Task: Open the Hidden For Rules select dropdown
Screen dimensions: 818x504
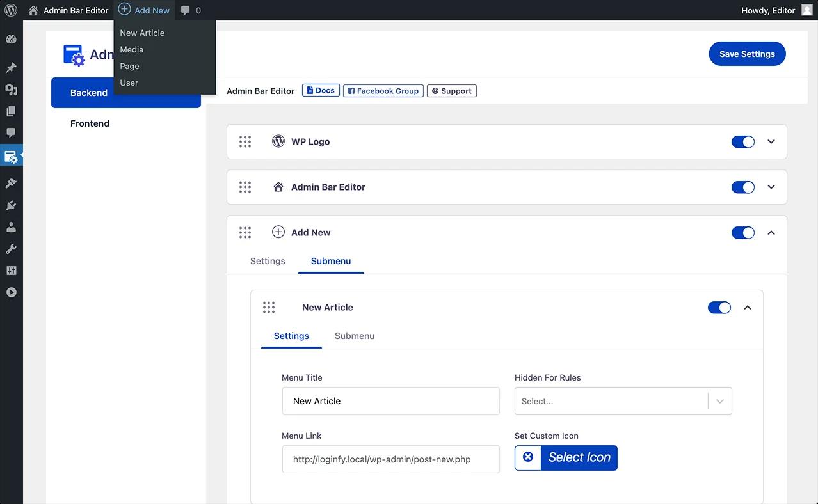Action: click(x=719, y=401)
